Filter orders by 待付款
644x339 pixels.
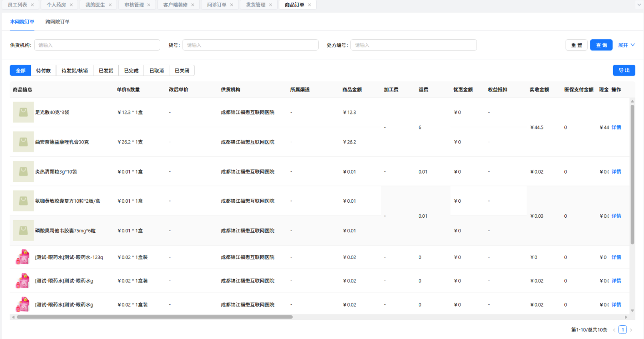coord(43,71)
